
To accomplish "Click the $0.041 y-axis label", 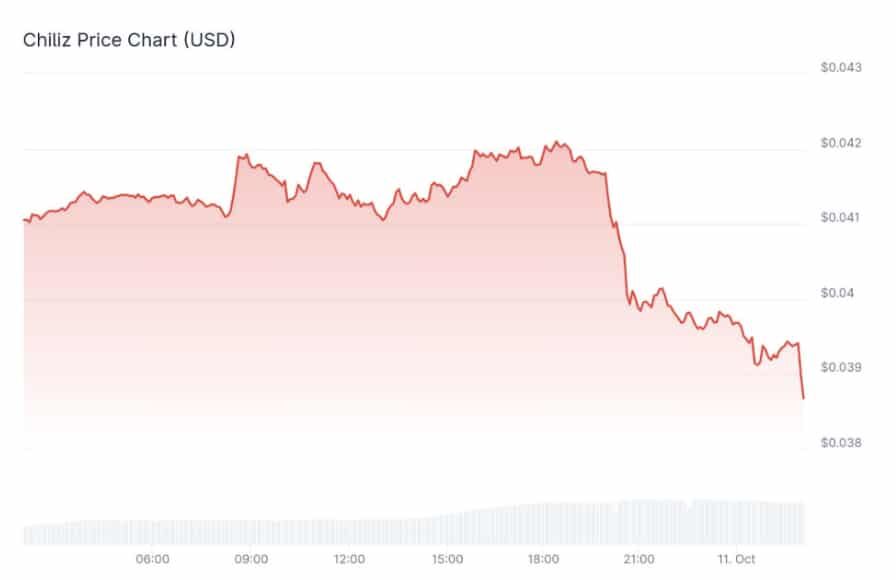I will point(841,218).
